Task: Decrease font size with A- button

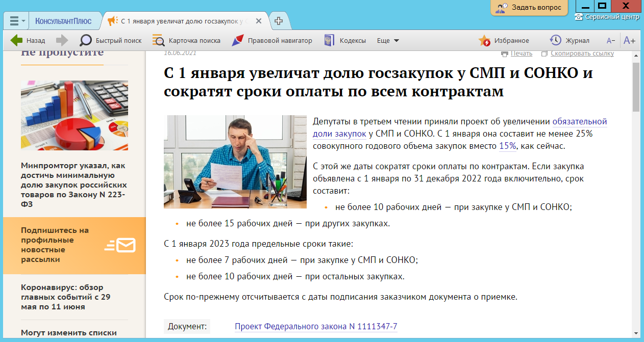Action: click(610, 40)
